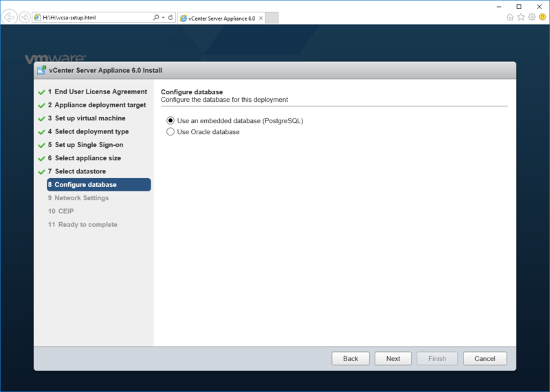Click the green checkmark beside Appliance deployment target
The width and height of the screenshot is (550, 392).
[41, 106]
